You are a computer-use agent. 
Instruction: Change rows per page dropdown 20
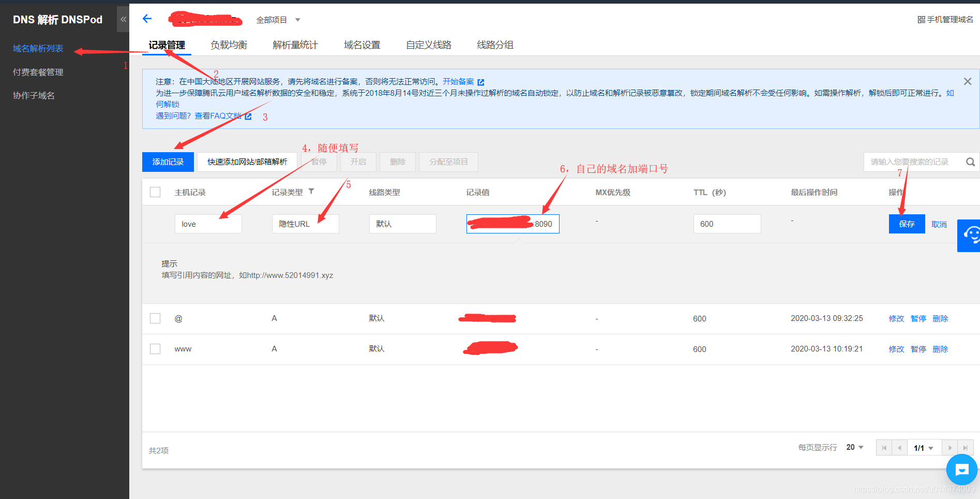[x=855, y=447]
